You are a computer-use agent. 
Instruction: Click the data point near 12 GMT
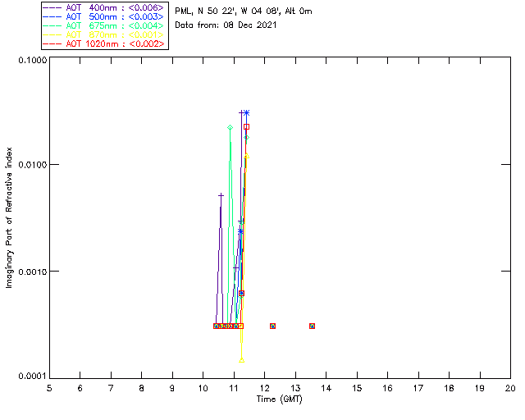tap(272, 326)
